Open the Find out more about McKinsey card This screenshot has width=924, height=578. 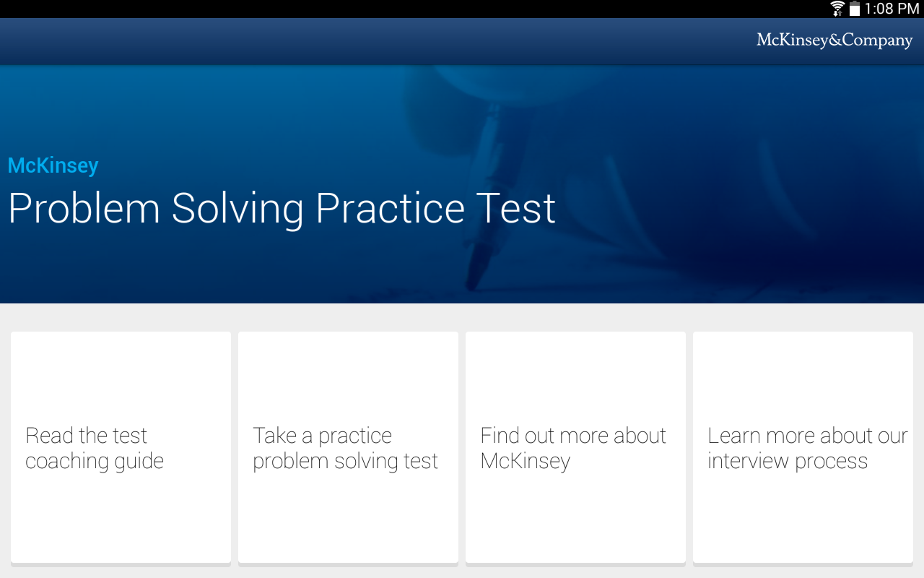575,447
